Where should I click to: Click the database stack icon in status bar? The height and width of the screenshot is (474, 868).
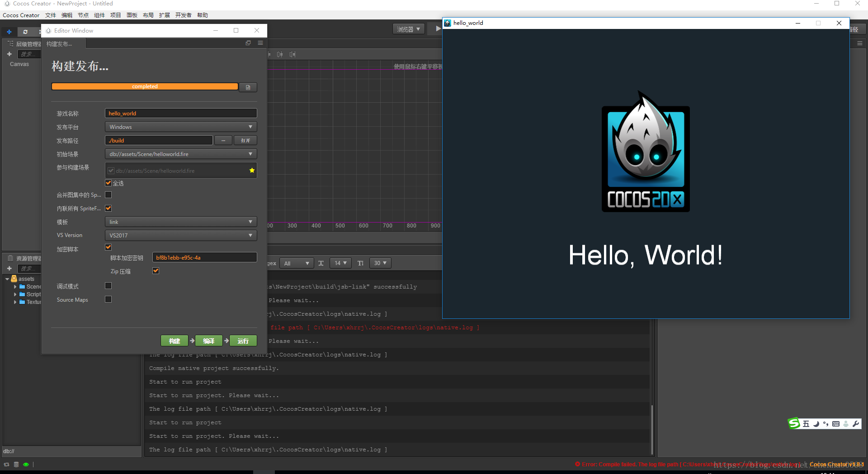click(x=16, y=465)
